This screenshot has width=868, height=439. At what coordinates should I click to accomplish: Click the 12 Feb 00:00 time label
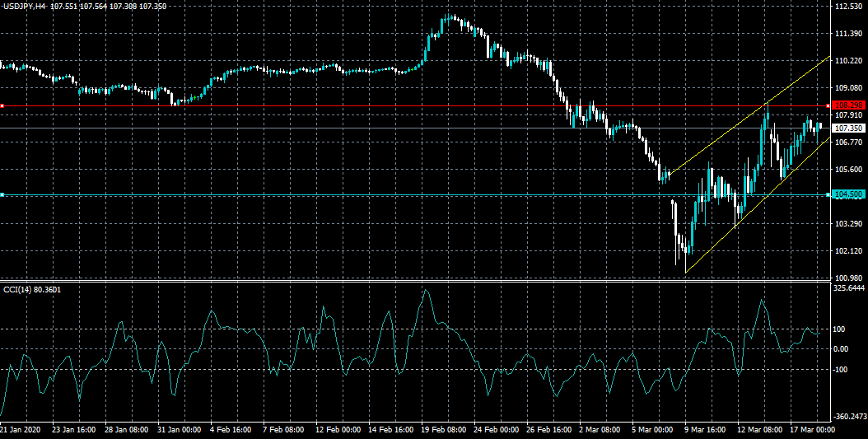tap(337, 430)
